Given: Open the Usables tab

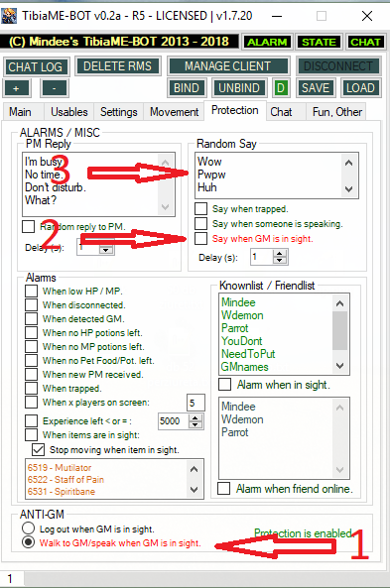Looking at the screenshot, I should (x=69, y=112).
